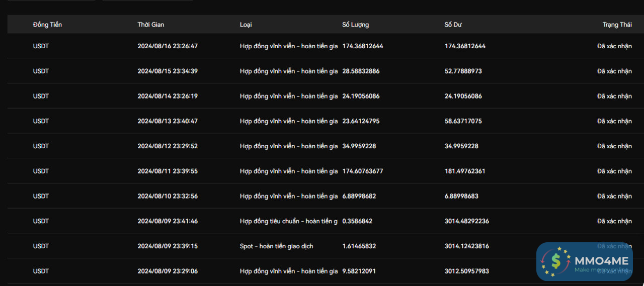Viewport: 644px width, 286px height.
Task: Select the quantity 174.60763677
Action: 363,171
